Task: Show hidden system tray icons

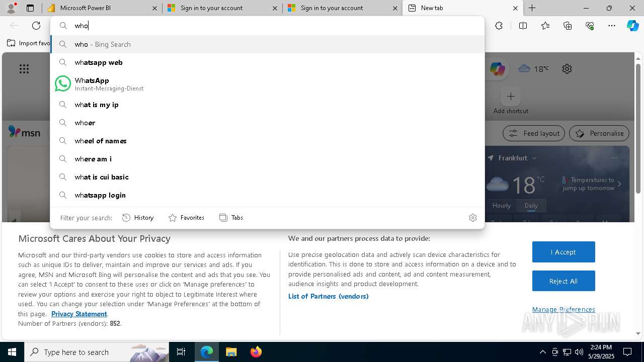Action: (542, 352)
